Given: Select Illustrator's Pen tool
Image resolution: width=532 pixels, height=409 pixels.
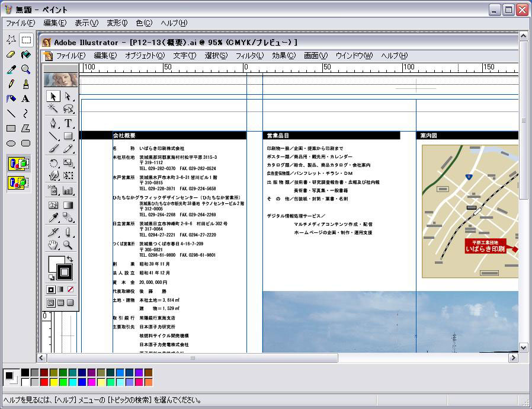Looking at the screenshot, I should point(53,123).
